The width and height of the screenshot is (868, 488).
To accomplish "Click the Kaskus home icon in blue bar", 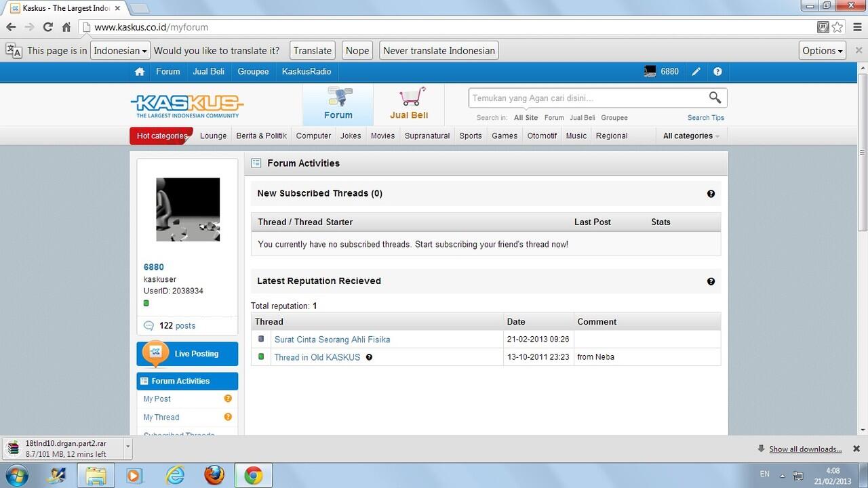I will (x=140, y=72).
